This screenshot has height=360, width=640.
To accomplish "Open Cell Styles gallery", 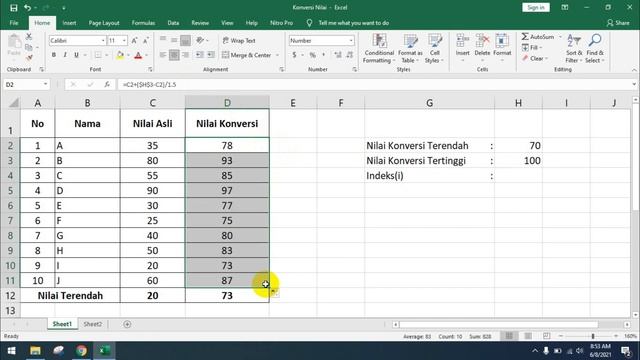I will (434, 49).
